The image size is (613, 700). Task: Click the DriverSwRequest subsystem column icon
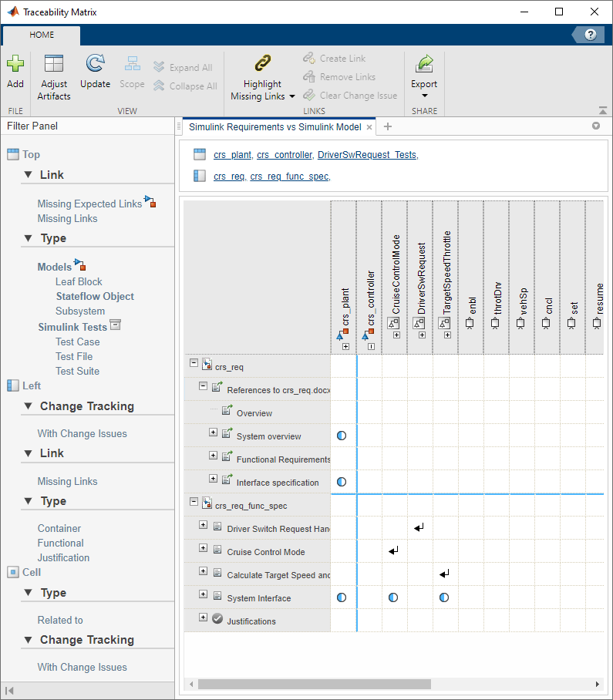tap(419, 323)
